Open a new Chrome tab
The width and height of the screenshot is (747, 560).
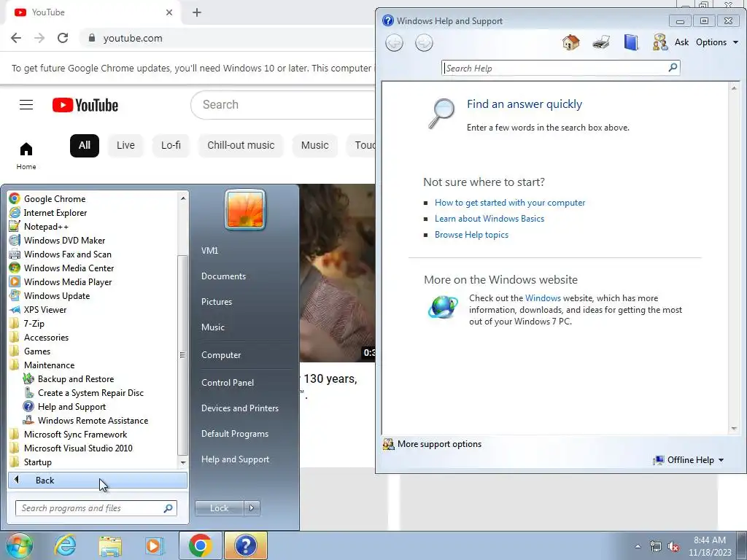tap(197, 12)
